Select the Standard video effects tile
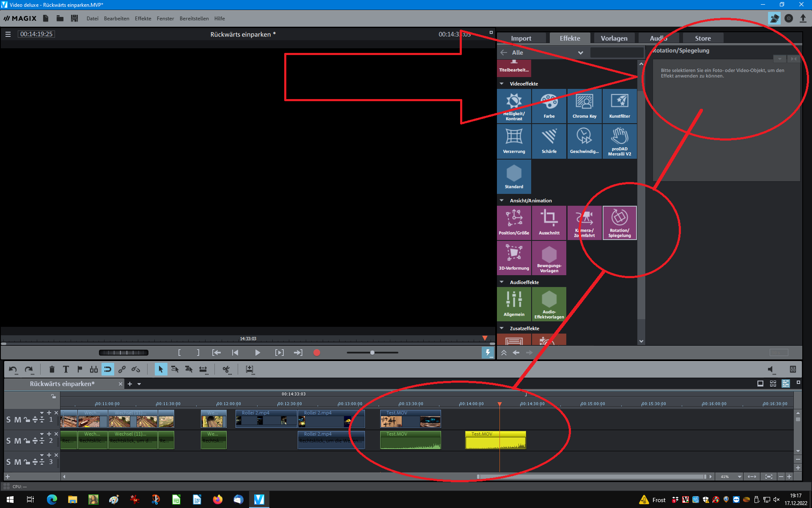The width and height of the screenshot is (812, 508). coord(514,177)
